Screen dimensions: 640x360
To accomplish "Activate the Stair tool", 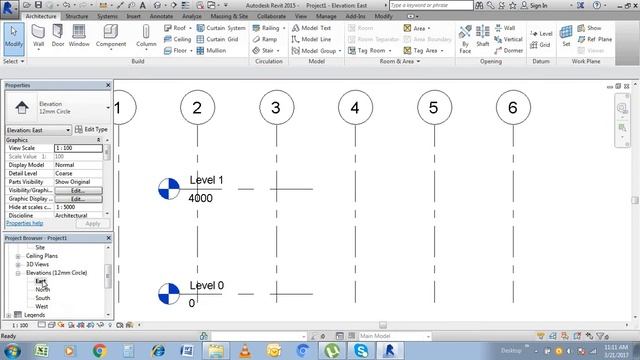I will (x=266, y=51).
